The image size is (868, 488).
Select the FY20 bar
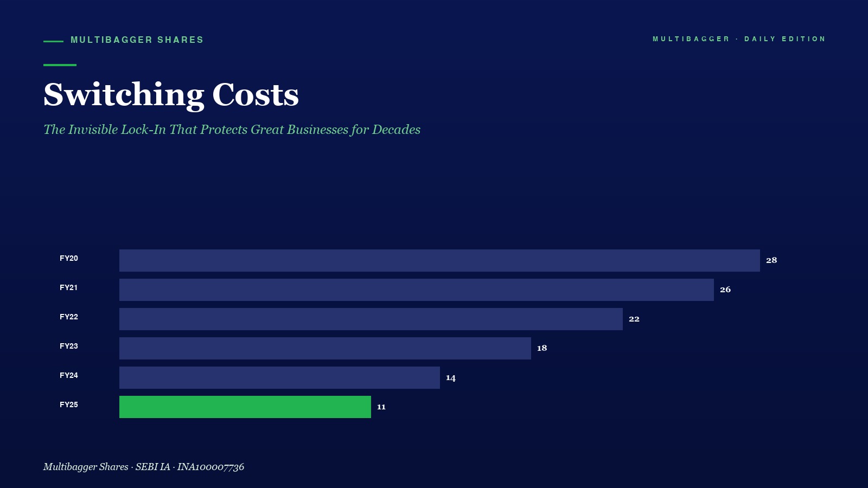tap(439, 260)
